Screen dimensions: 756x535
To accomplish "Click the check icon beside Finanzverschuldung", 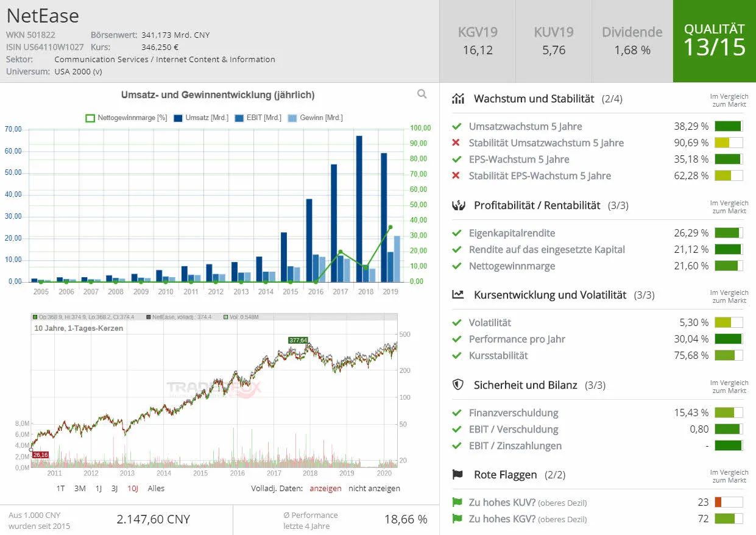I will (x=456, y=413).
